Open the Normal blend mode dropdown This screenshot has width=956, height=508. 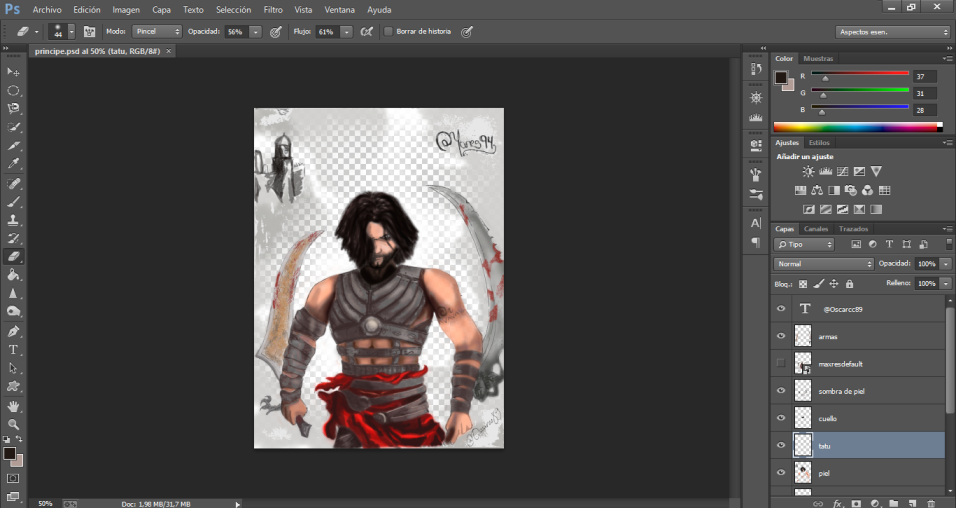click(824, 264)
